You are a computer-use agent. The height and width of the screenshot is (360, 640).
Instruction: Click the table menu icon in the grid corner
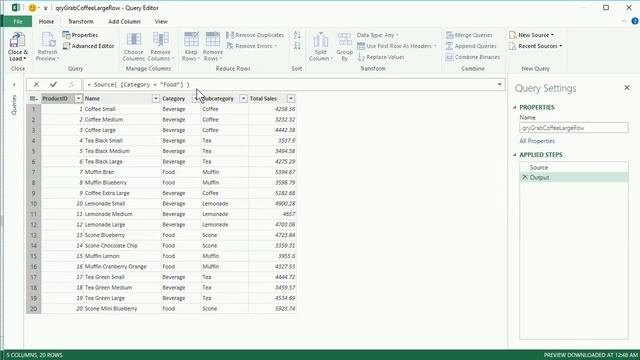33,98
